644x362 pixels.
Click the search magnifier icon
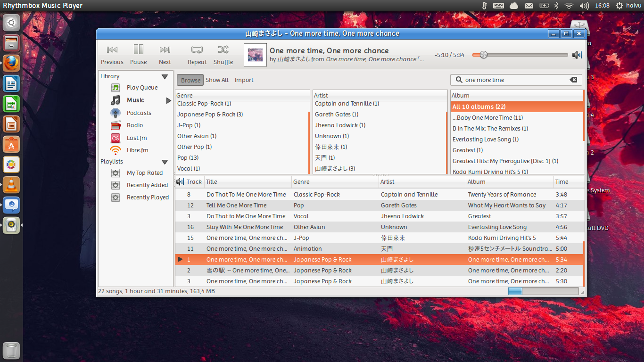(x=459, y=80)
